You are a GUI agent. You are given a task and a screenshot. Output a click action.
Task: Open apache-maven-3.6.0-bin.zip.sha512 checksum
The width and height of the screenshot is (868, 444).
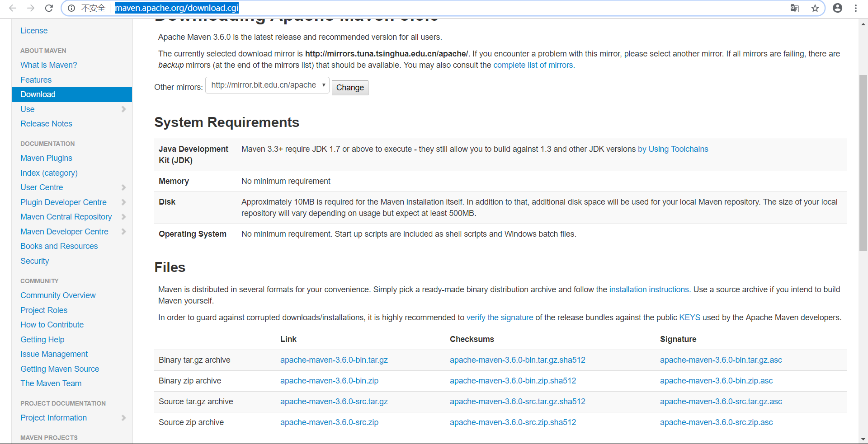(513, 381)
